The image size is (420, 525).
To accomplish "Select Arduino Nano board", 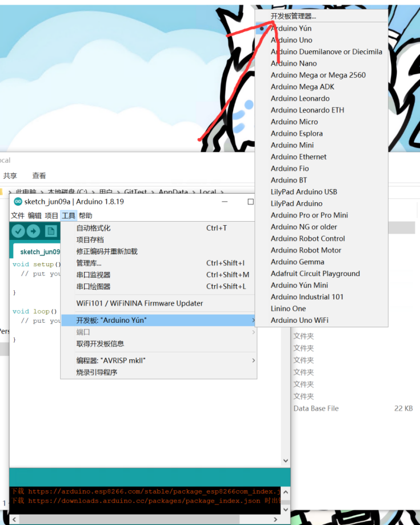I will [x=322, y=63].
